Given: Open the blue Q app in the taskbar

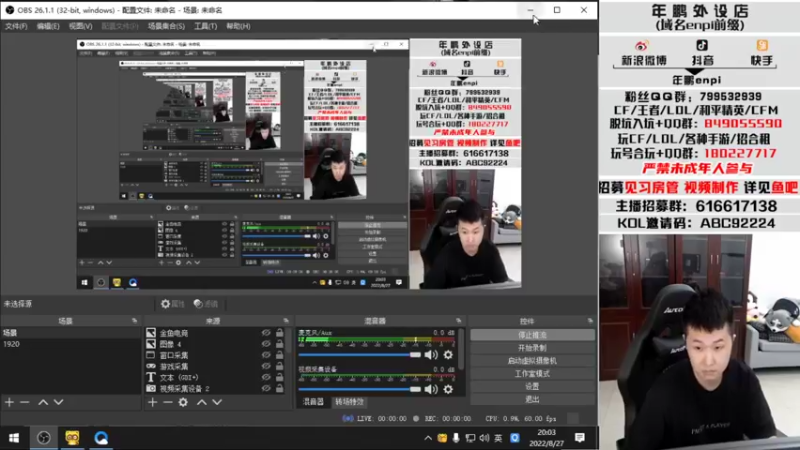Looking at the screenshot, I should pos(101,438).
